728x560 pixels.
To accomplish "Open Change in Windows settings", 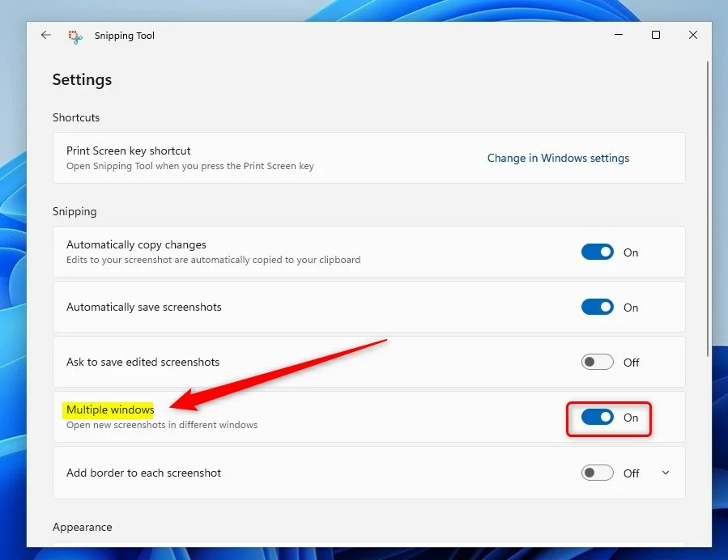I will click(558, 158).
